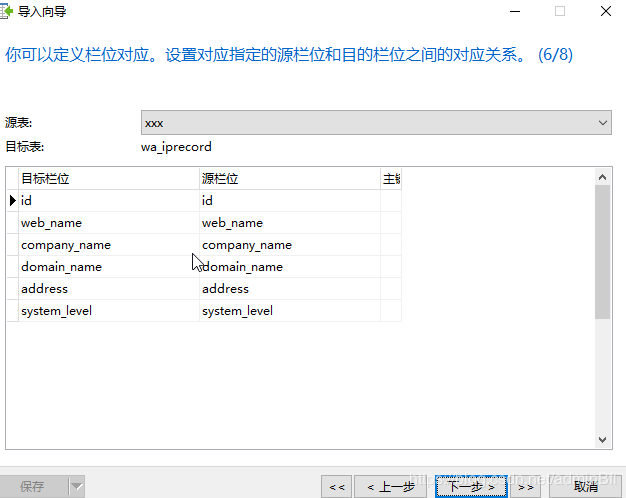Click the vertical scrollbar thumb
The width and height of the screenshot is (626, 498).
[602, 252]
